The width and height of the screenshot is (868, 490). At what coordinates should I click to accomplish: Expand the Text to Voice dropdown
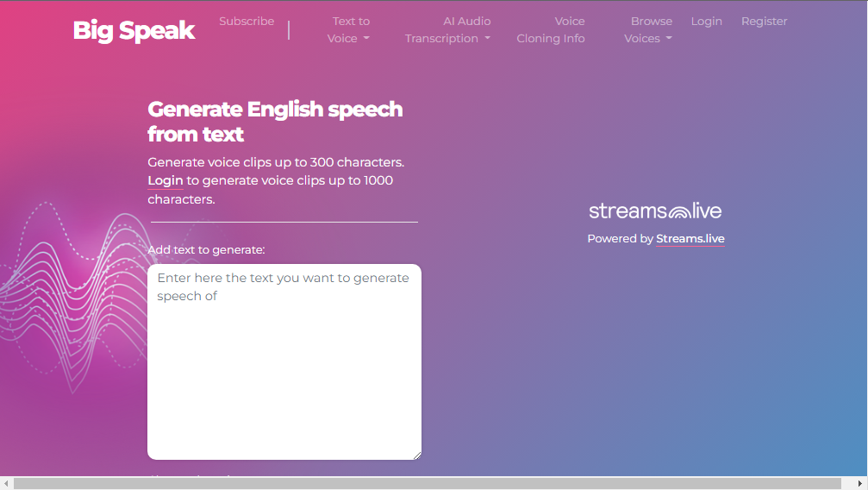click(348, 30)
